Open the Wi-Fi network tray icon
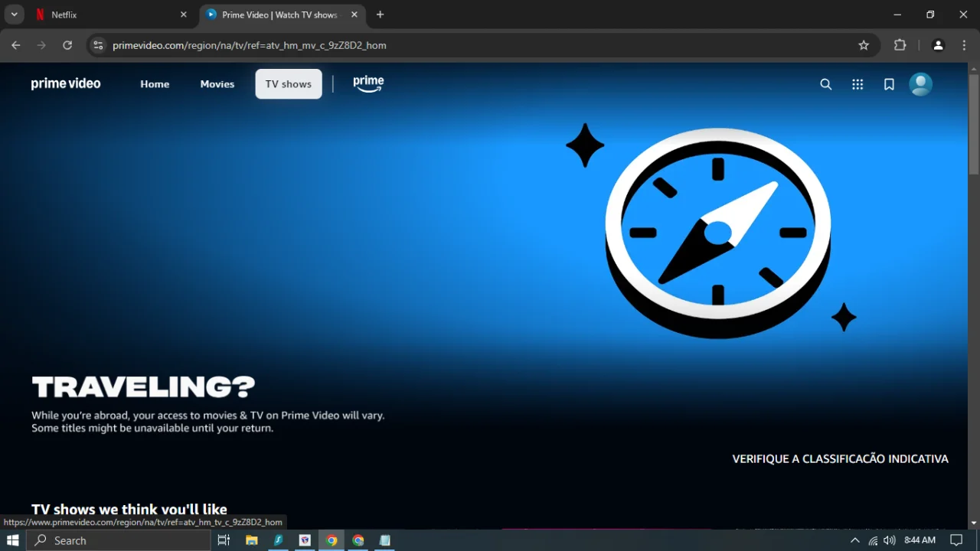Image resolution: width=980 pixels, height=551 pixels. 873,540
